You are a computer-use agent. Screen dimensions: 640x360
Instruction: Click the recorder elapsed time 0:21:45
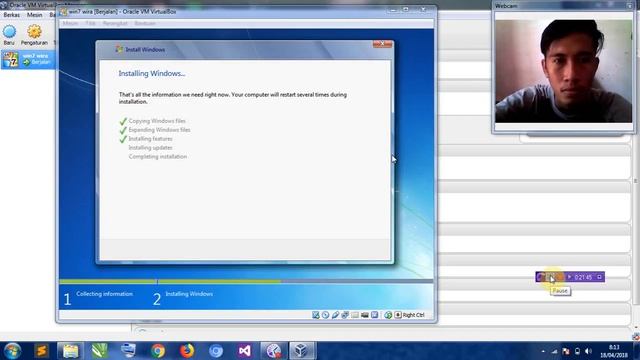click(x=583, y=278)
